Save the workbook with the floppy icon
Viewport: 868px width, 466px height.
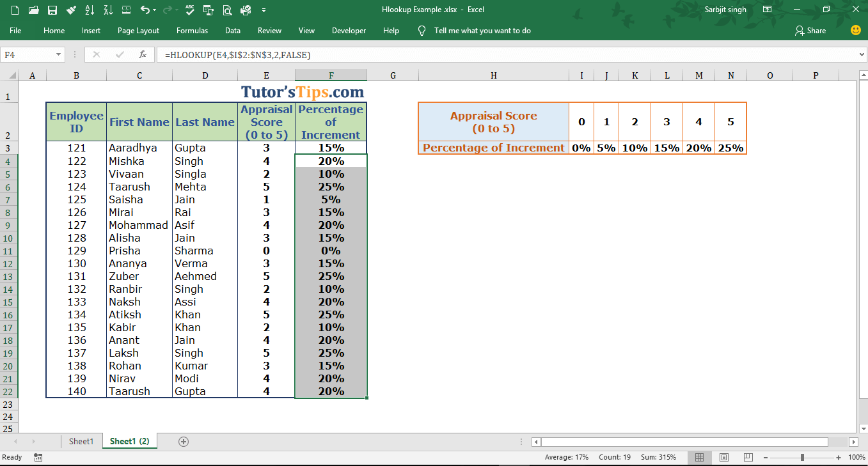coord(52,10)
